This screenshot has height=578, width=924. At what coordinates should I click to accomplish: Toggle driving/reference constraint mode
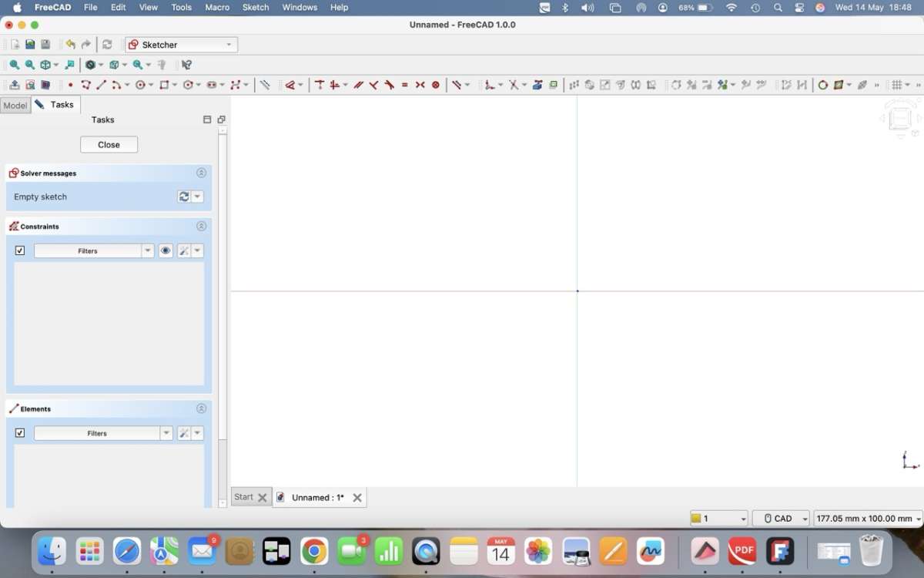(x=456, y=85)
